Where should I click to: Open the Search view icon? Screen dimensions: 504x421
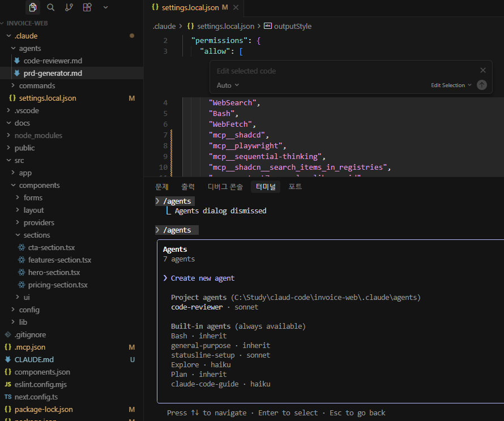point(51,7)
